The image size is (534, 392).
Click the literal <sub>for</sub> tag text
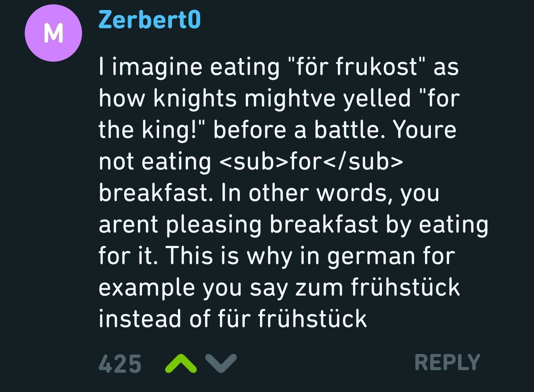311,161
